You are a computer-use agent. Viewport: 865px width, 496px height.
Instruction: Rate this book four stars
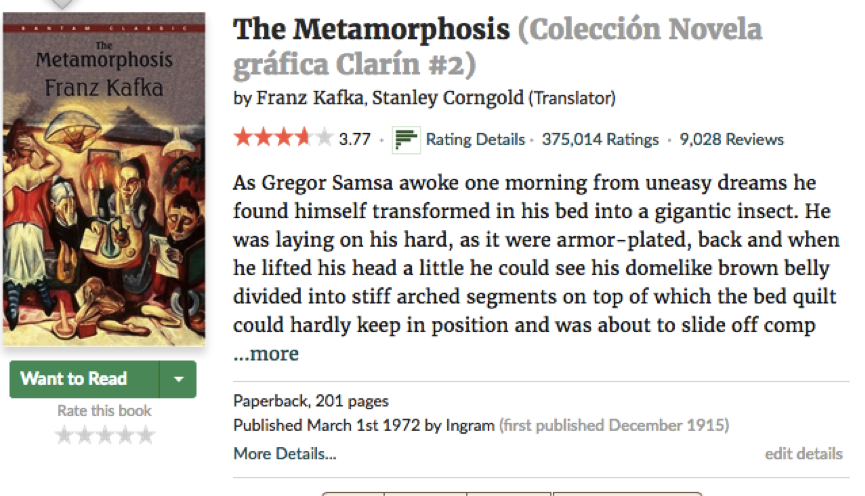pos(125,435)
